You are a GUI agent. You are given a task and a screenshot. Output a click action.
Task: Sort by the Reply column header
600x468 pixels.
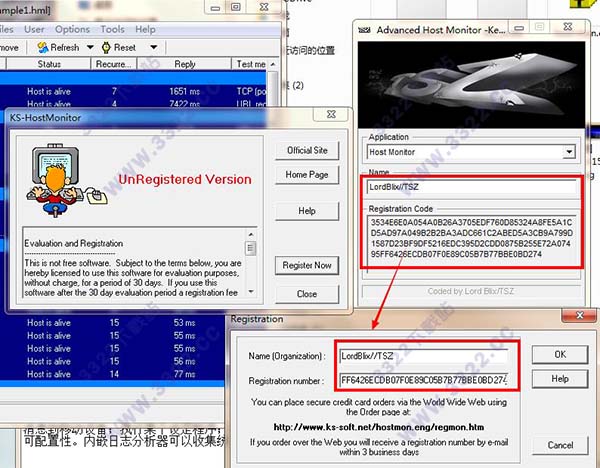[x=184, y=64]
